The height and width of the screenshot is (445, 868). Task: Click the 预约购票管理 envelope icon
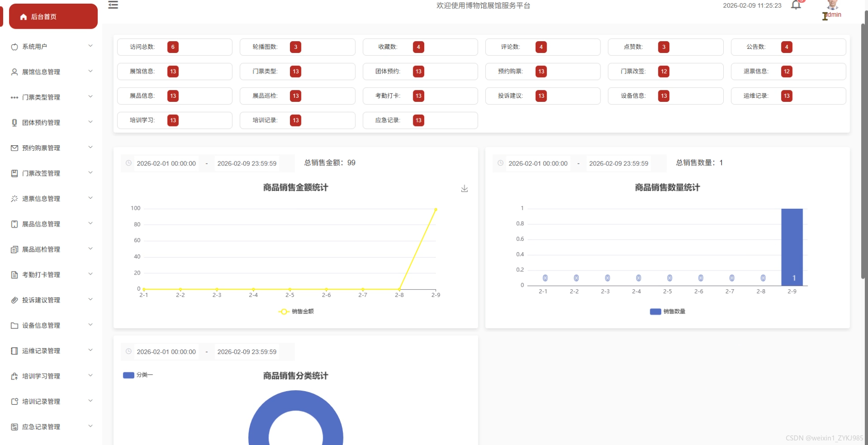click(x=14, y=148)
